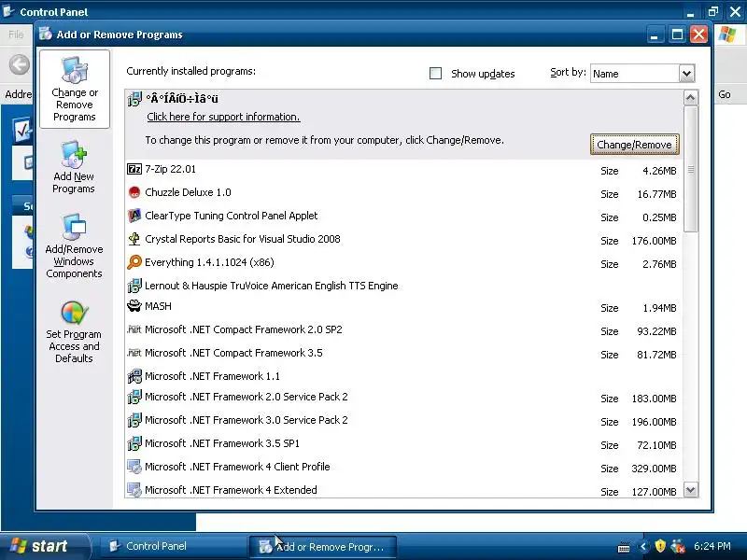Click the program list scrollbar thumb
The height and width of the screenshot is (560, 747).
tap(691, 169)
